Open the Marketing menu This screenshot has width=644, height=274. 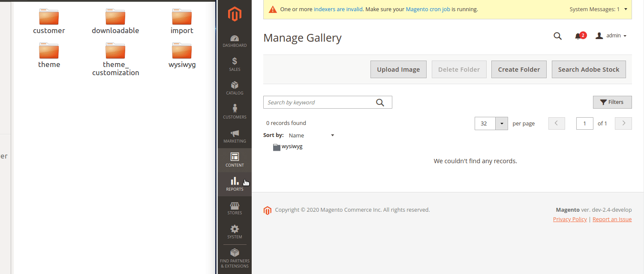click(x=235, y=136)
